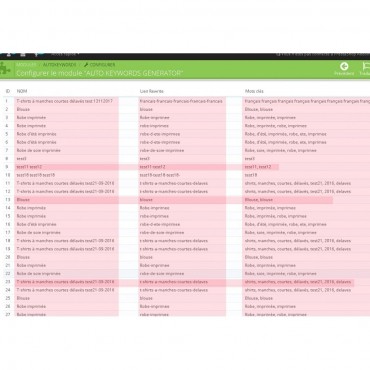Image resolution: width=370 pixels, height=370 pixels.
Task: Click the Traduire flag icon
Action: coord(365,66)
